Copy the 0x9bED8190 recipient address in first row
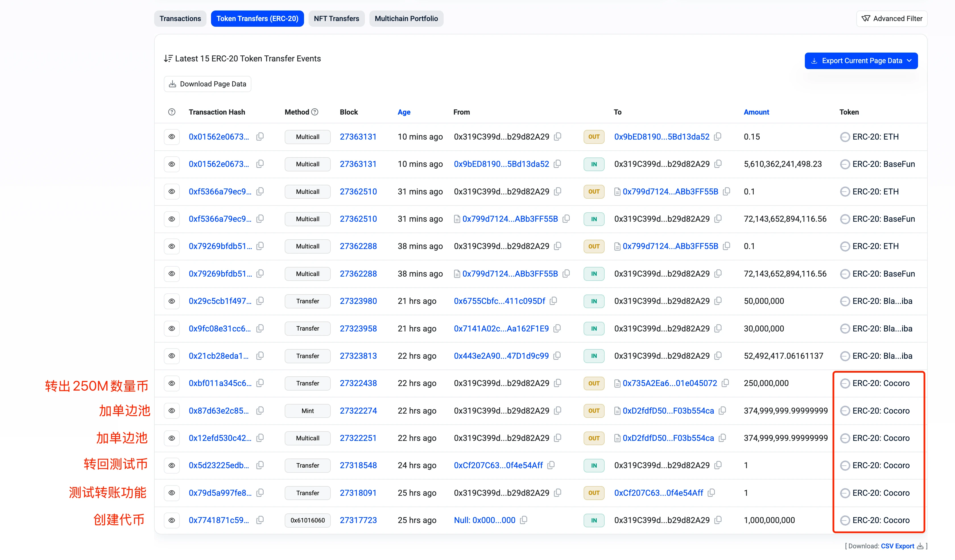This screenshot has height=560, width=955. 718,136
